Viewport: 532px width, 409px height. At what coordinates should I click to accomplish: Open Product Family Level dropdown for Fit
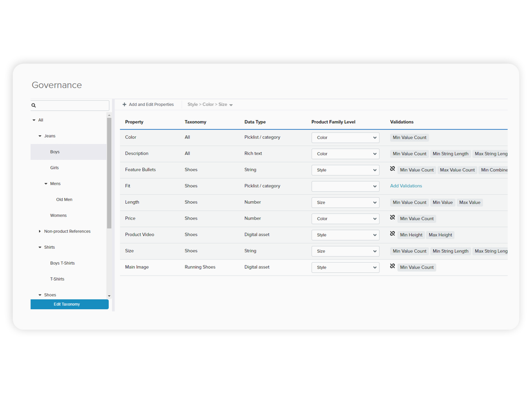pos(345,187)
